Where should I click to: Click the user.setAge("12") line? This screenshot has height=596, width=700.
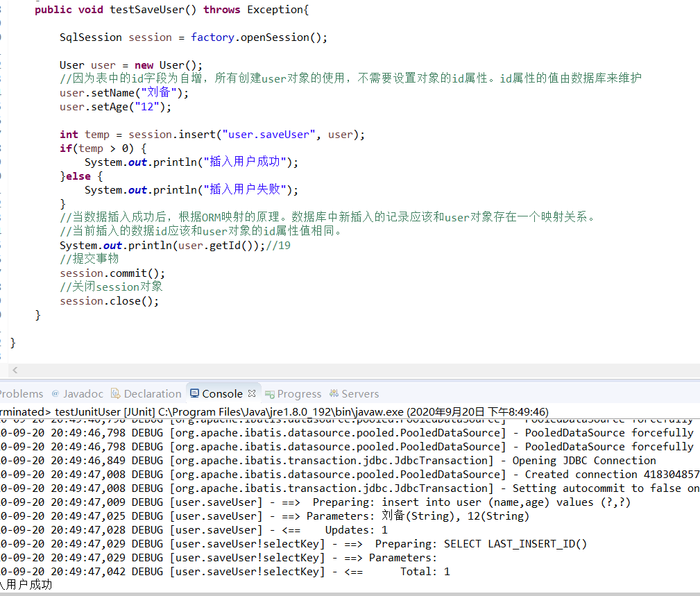tap(115, 107)
